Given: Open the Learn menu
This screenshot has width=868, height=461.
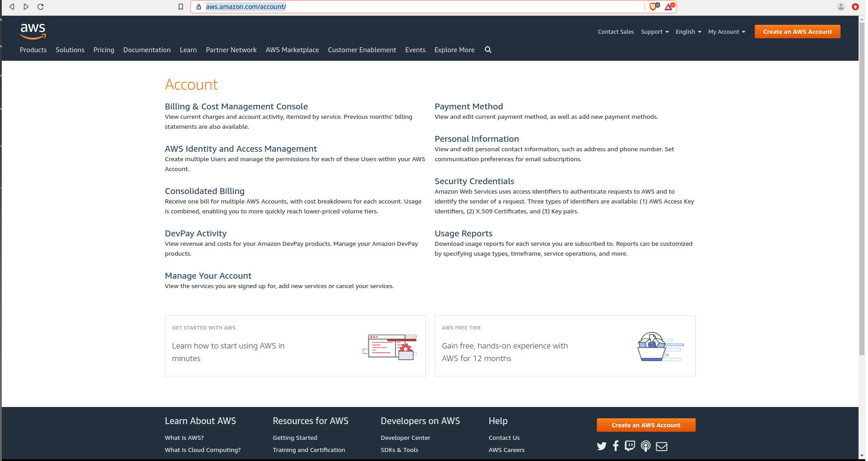Looking at the screenshot, I should tap(188, 50).
